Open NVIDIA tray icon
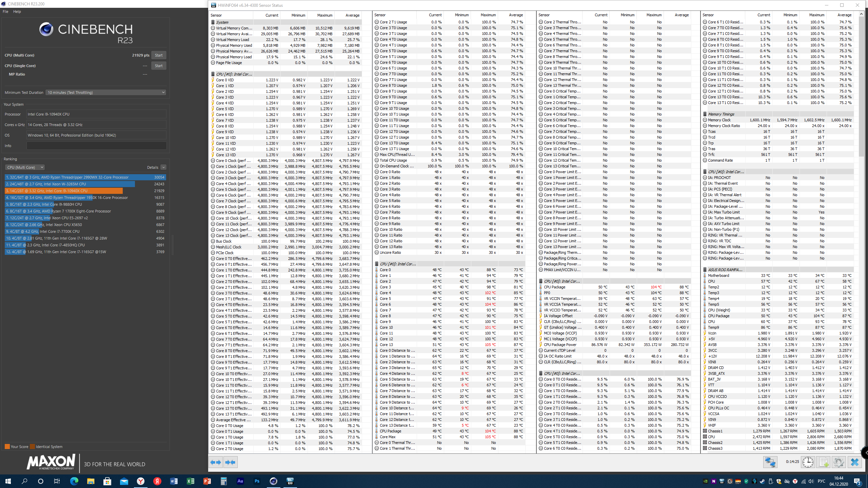The height and width of the screenshot is (488, 868). pyautogui.click(x=705, y=481)
